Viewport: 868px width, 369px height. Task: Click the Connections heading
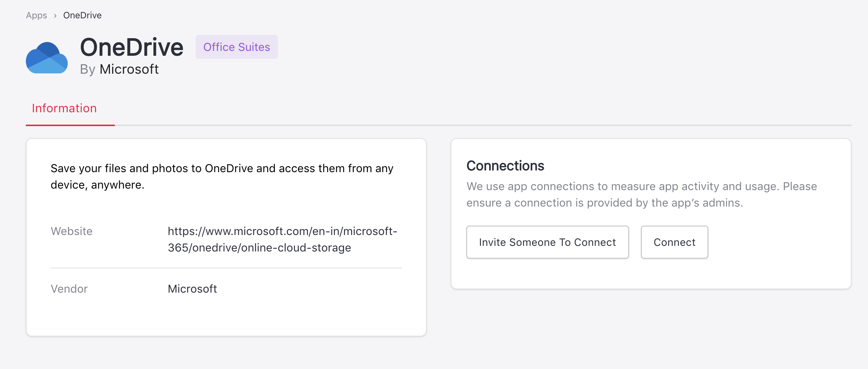click(505, 166)
